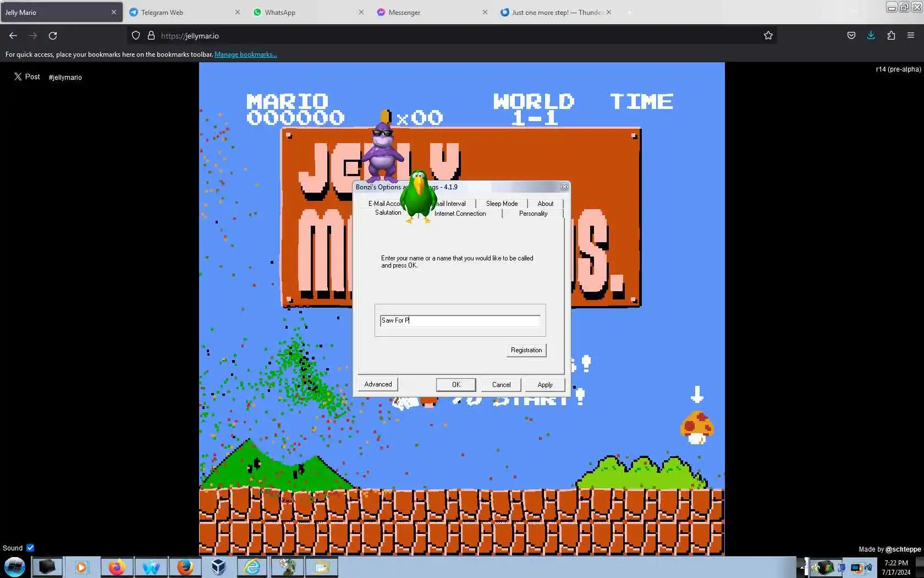The height and width of the screenshot is (578, 924).
Task: Click the OK button in Bonzi's Options
Action: coord(456,385)
